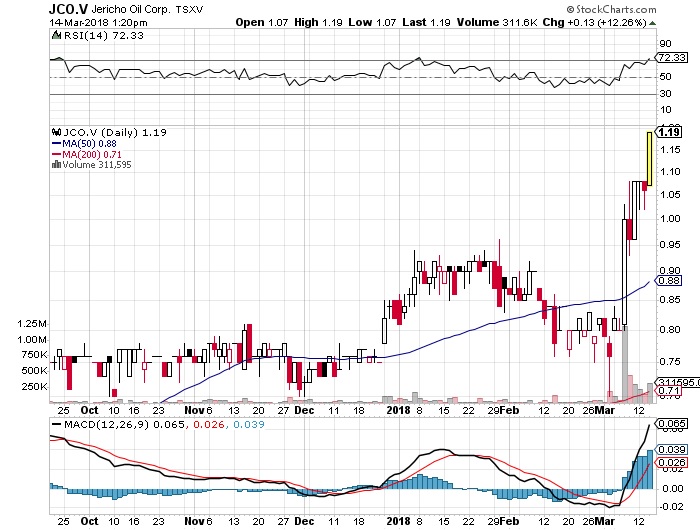Click the MA(200) 0.71 legend entry
The height and width of the screenshot is (530, 700).
pos(87,154)
